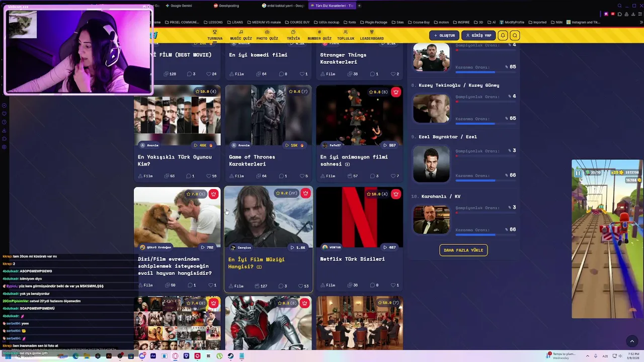Click the dog and man card thumbnail

[177, 217]
